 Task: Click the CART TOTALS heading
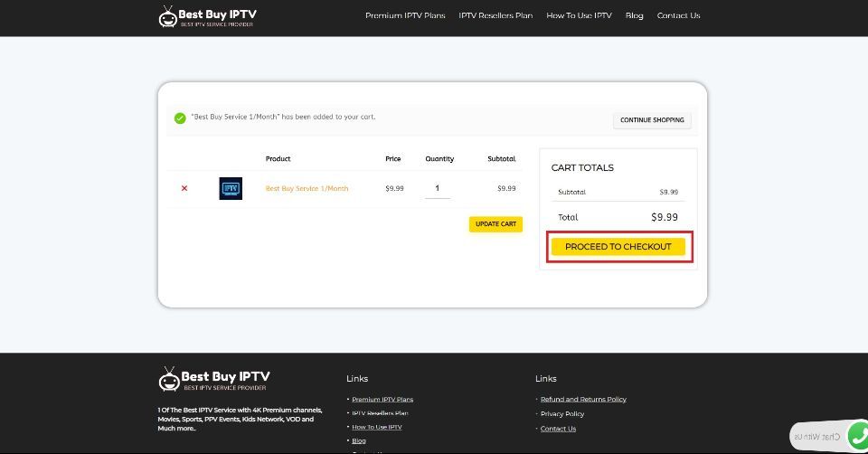[582, 167]
